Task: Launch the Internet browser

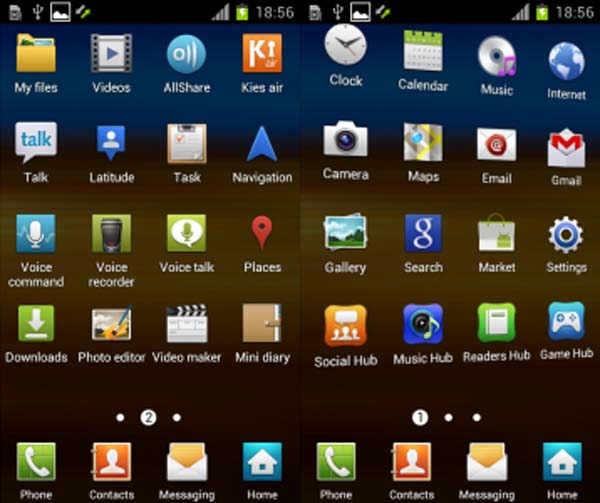Action: [x=566, y=61]
